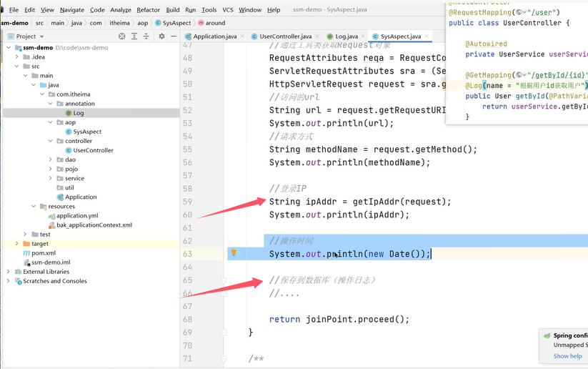
Task: Select Application class in project tree
Action: pos(81,197)
